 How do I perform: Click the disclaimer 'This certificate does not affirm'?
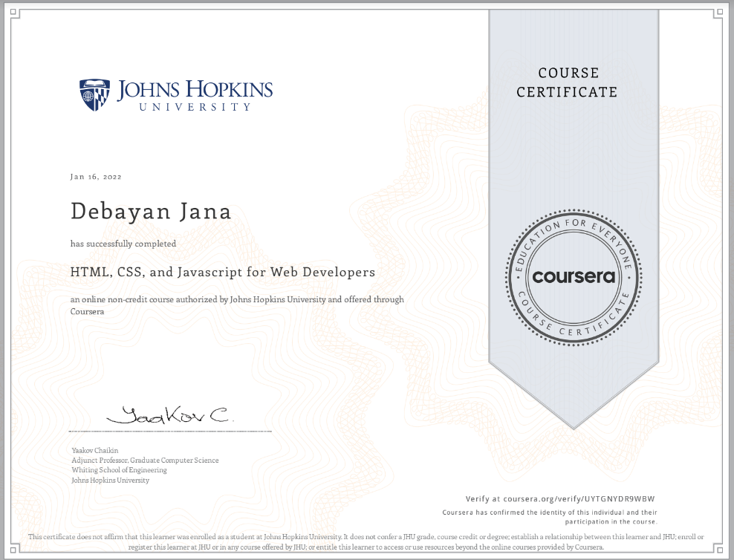(x=366, y=541)
